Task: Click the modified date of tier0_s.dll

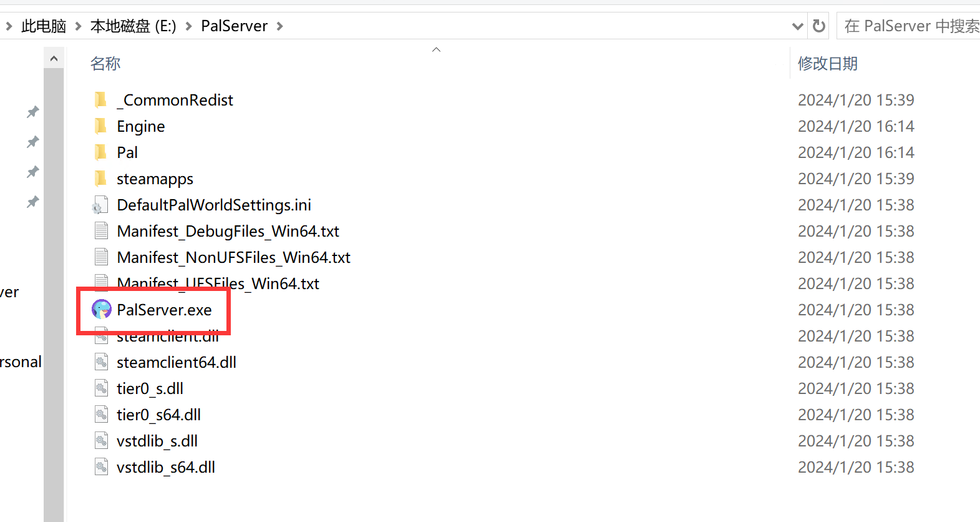Action: 856,388
